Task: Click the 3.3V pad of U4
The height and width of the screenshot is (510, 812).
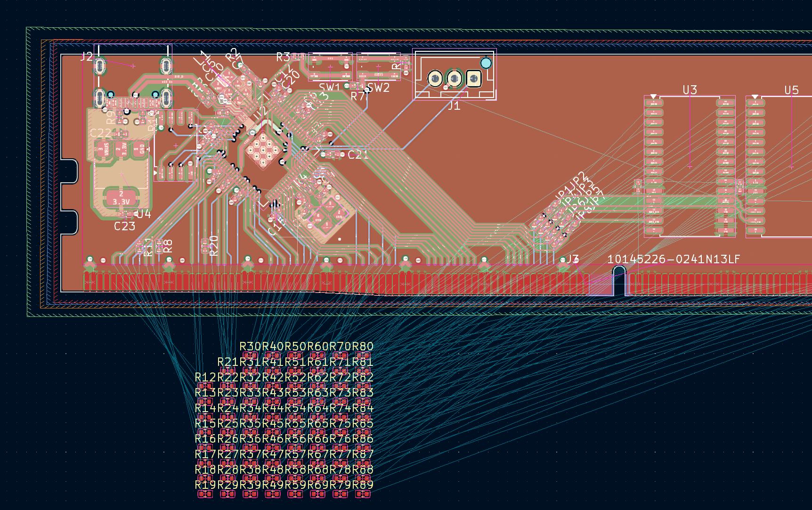Action: pos(121,198)
